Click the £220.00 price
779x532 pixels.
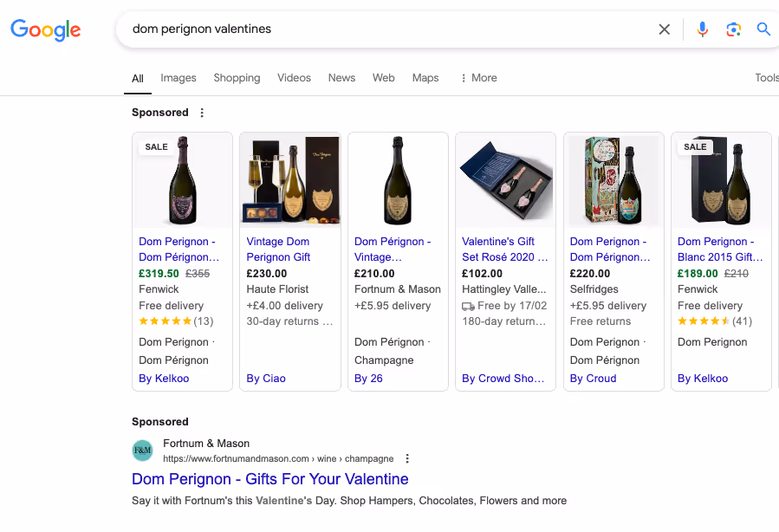pos(590,274)
